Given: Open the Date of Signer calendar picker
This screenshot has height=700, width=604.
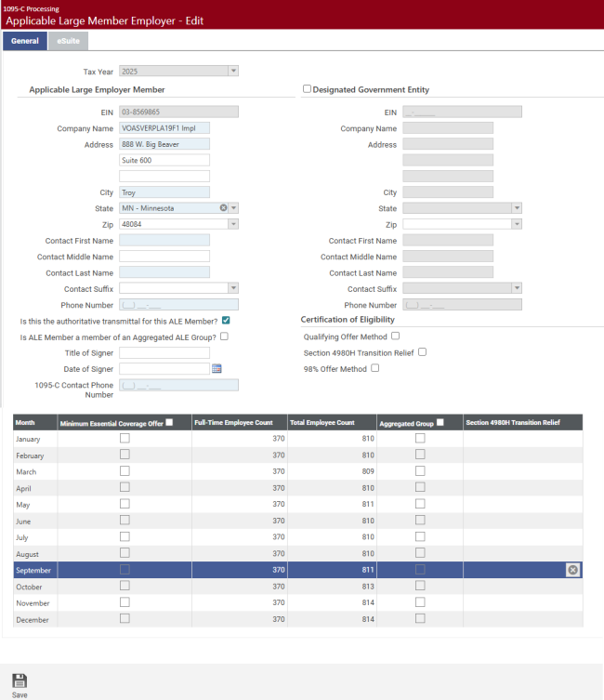Looking at the screenshot, I should pos(217,369).
